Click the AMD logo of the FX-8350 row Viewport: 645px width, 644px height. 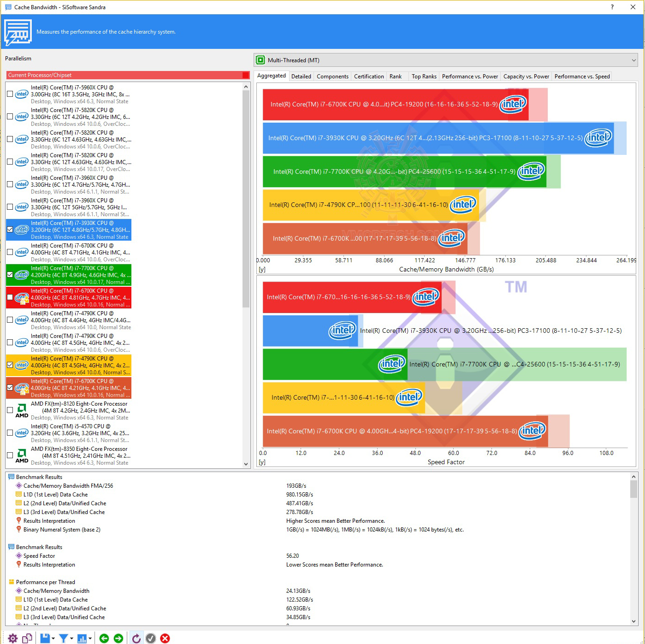click(x=22, y=455)
